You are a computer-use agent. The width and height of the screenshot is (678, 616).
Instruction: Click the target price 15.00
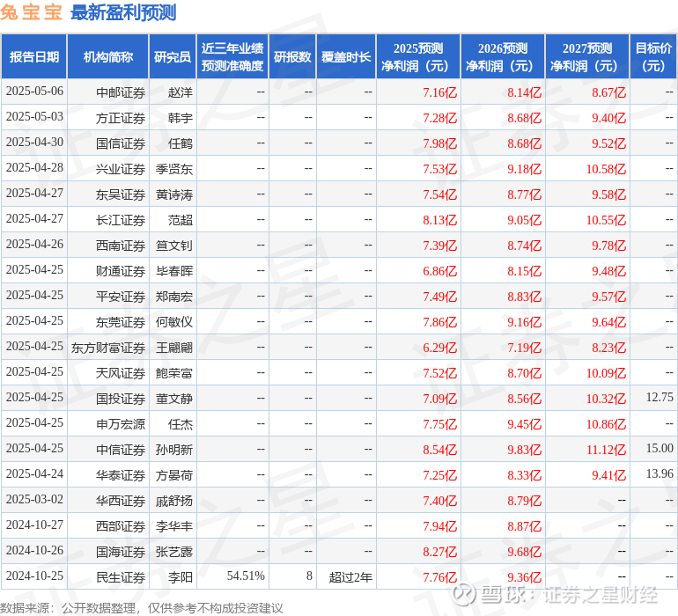(x=660, y=448)
